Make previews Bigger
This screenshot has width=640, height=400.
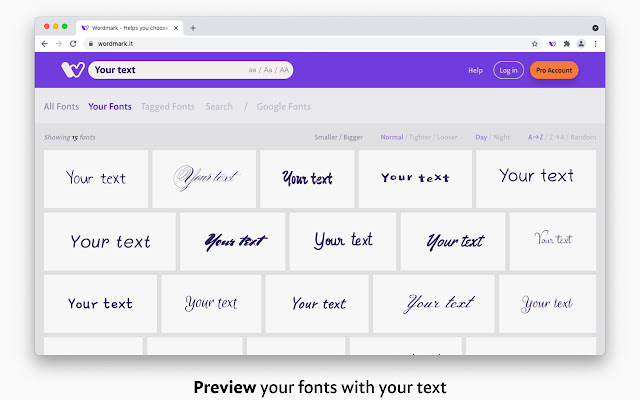pyautogui.click(x=353, y=137)
